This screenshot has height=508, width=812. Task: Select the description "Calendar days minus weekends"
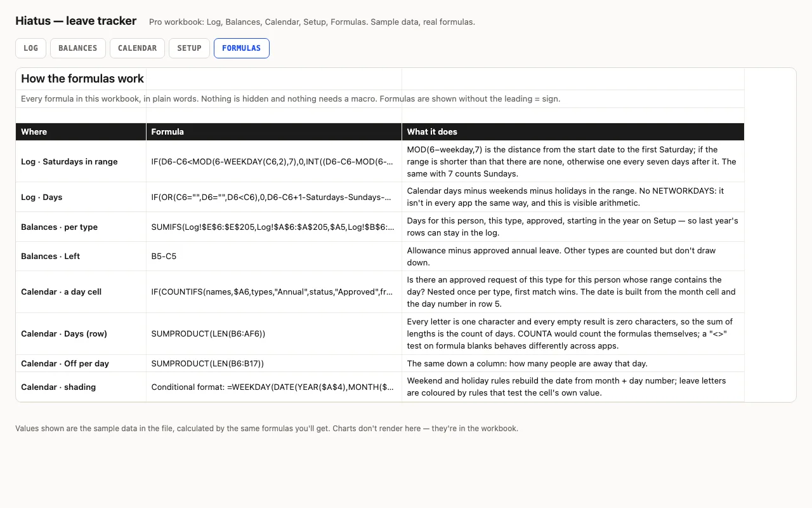tap(573, 197)
